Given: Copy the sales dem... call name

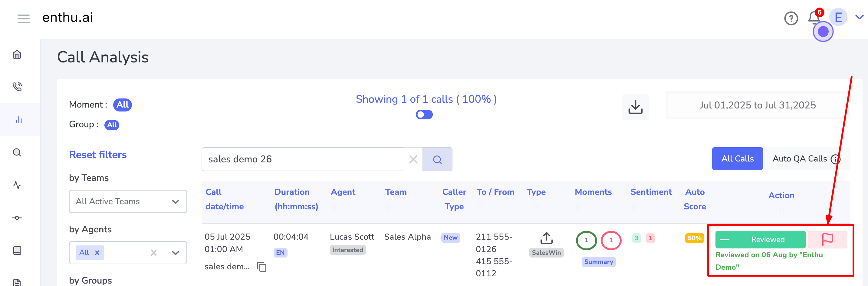Looking at the screenshot, I should coord(261,266).
